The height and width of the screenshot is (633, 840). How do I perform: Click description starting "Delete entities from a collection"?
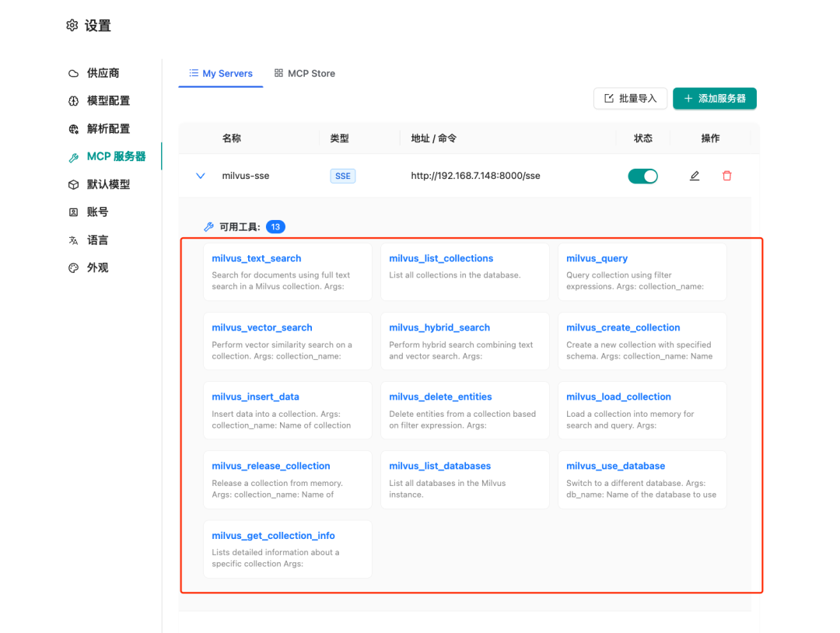coord(462,419)
